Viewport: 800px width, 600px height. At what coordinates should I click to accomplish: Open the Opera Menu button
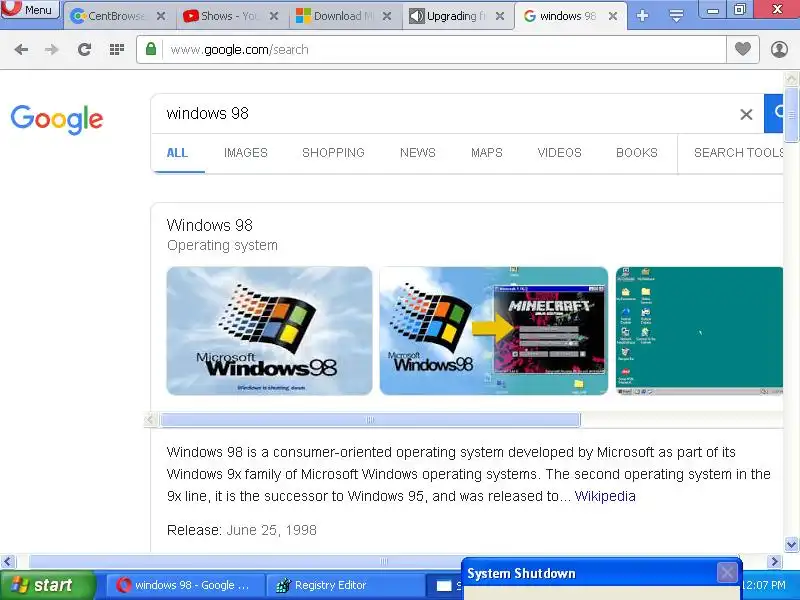(30, 9)
